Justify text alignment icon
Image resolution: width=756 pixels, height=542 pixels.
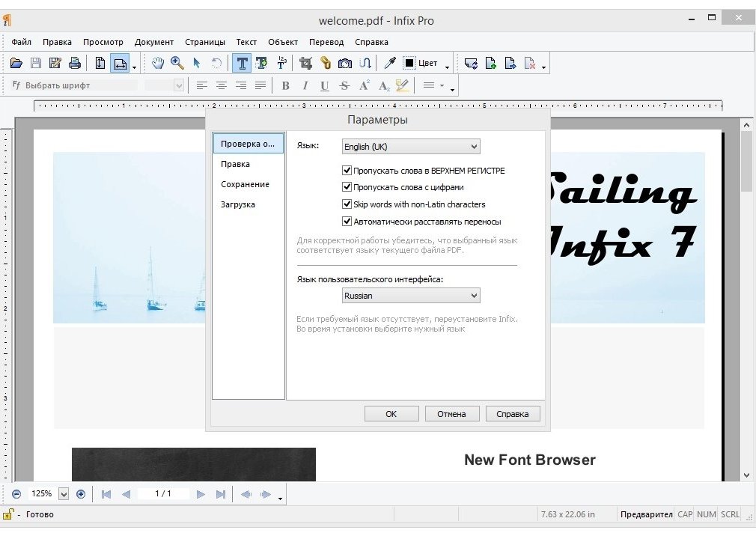coord(260,86)
